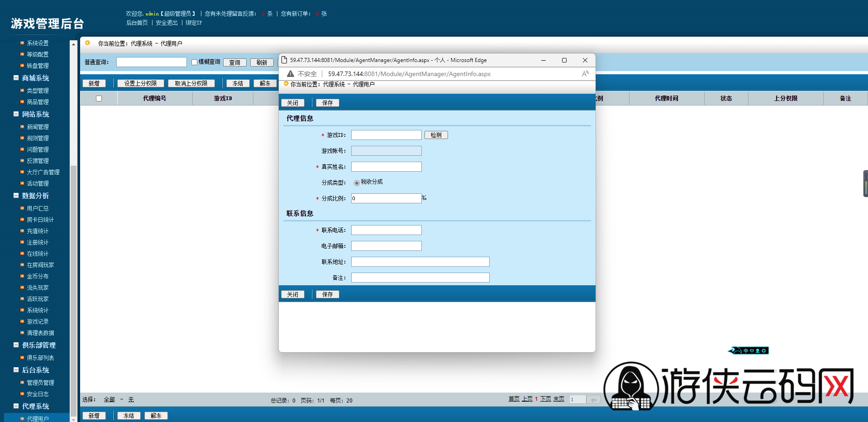Screen dimensions: 868x422
Task: Open 在线统计 in the sidebar
Action: [38, 254]
